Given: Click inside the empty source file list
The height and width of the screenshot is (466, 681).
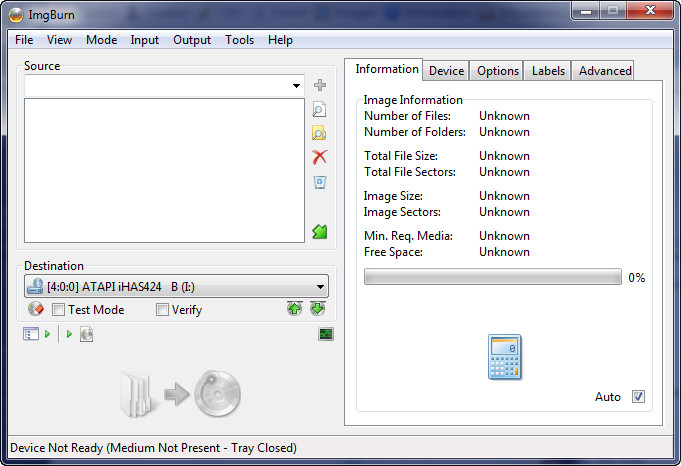Looking at the screenshot, I should tap(164, 170).
